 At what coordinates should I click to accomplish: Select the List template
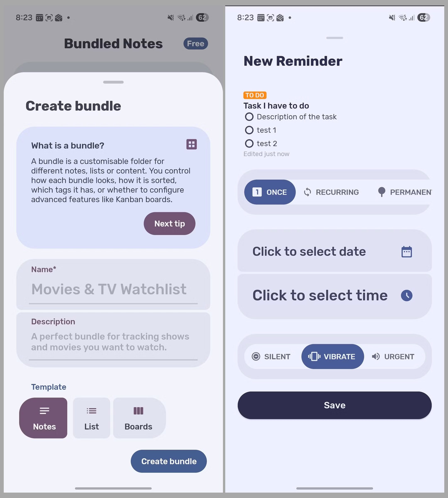point(91,418)
